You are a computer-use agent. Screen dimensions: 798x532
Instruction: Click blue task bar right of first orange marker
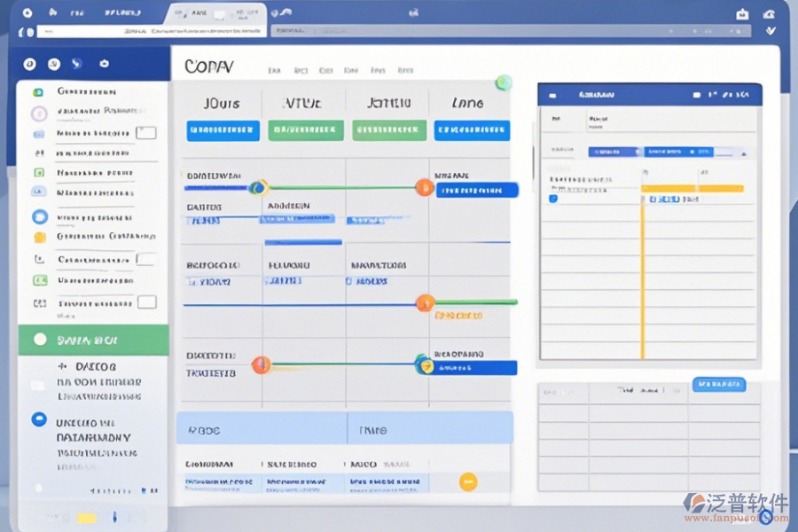[477, 190]
